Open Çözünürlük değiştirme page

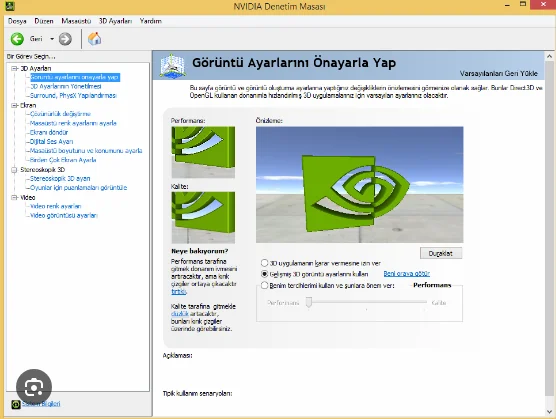click(x=60, y=114)
